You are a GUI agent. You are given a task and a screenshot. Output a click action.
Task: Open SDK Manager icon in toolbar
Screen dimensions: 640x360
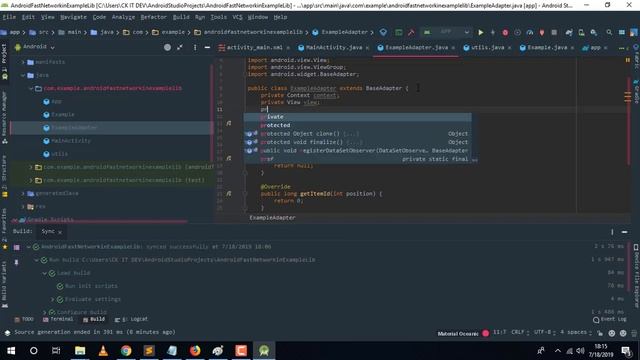593,32
